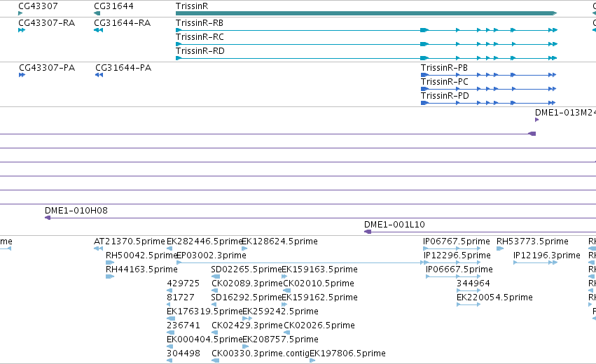Select the EK282446.5prime EST label
Screen dimensions: 596x364
[x=205, y=241]
